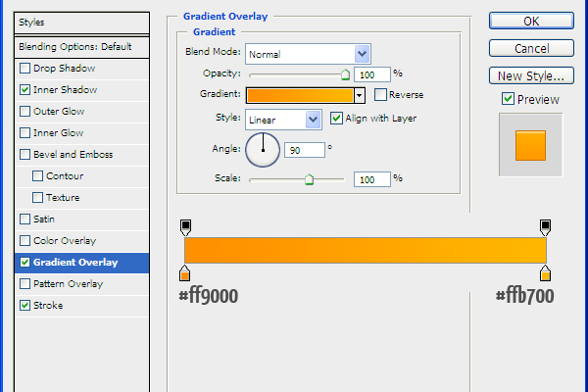Enable the Texture checkbox
Viewport: 588px width, 392px height.
[37, 197]
